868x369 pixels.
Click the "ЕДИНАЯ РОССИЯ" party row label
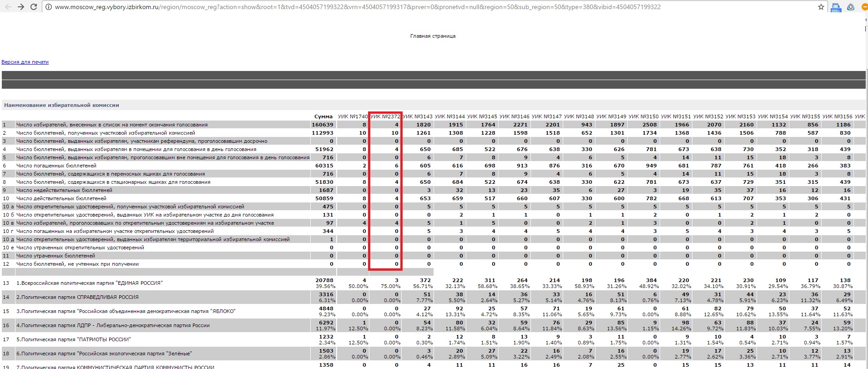click(89, 283)
